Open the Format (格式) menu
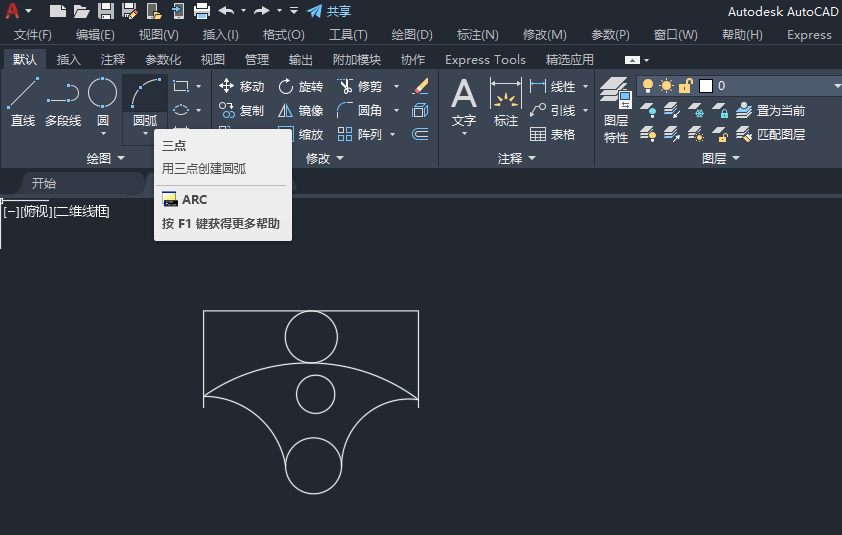The height and width of the screenshot is (535, 842). pyautogui.click(x=284, y=35)
